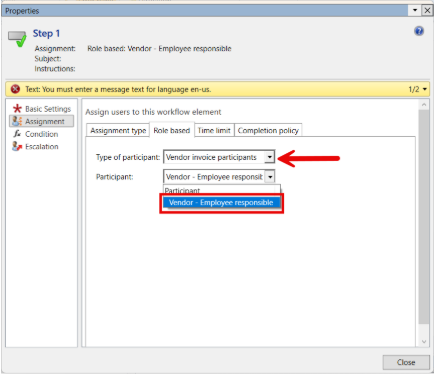Switch to the Time limit tab
434x377 pixels.
(214, 131)
